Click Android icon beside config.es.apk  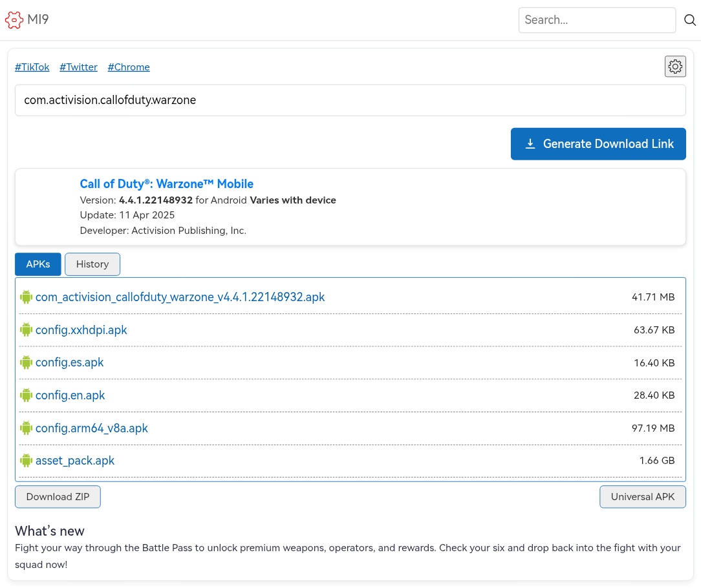pyautogui.click(x=27, y=362)
